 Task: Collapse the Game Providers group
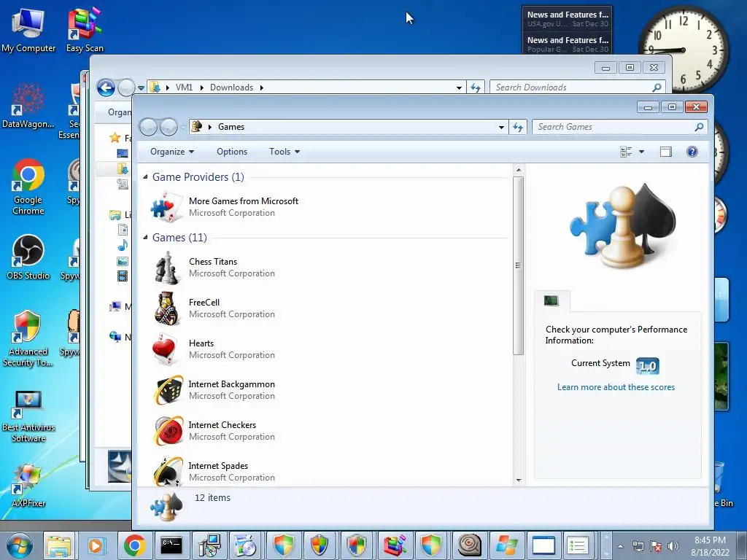[x=145, y=177]
